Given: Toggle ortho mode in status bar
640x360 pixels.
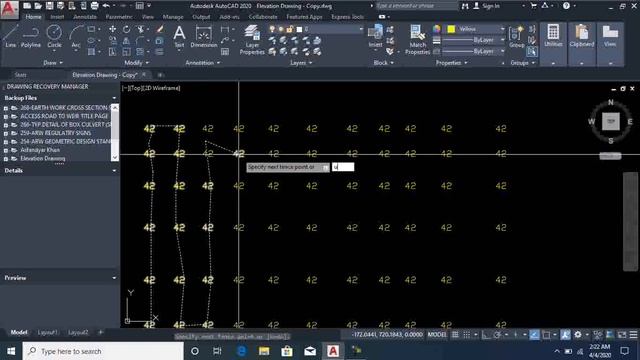Looking at the screenshot, I should [x=486, y=335].
